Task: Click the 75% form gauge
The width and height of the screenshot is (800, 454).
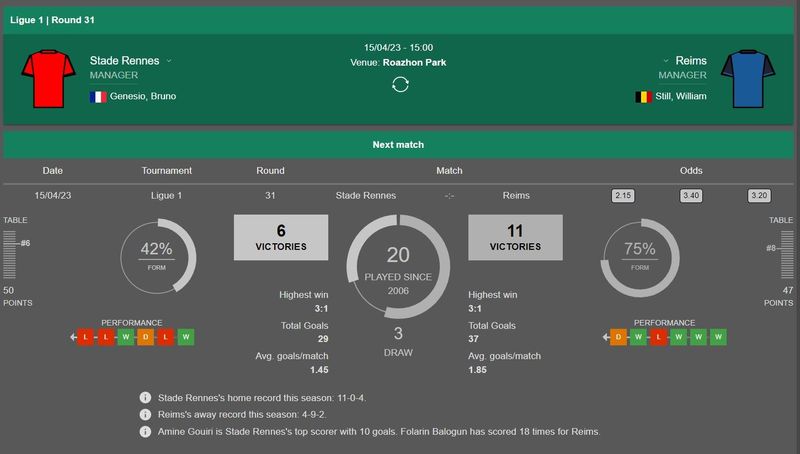Action: 640,257
